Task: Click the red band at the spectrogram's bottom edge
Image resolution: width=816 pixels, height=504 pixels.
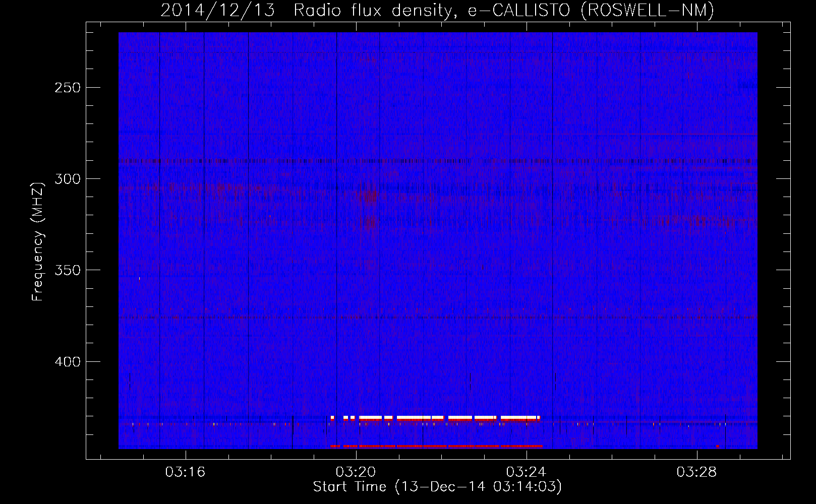Action: (436, 446)
